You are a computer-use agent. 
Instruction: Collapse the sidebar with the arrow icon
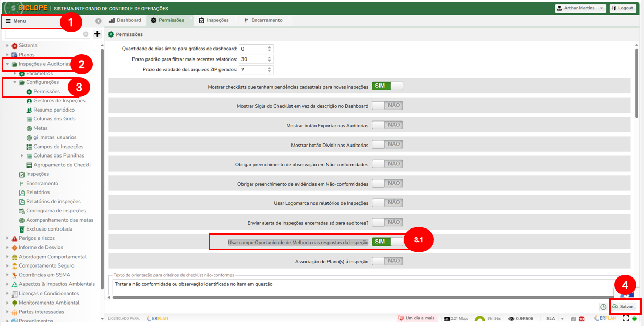point(99,21)
